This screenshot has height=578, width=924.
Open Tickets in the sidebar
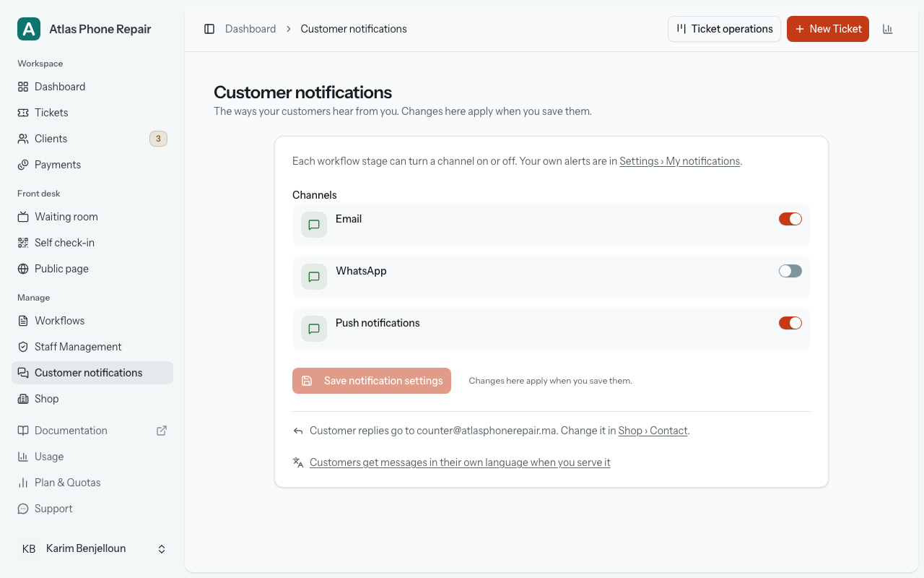tap(92, 113)
